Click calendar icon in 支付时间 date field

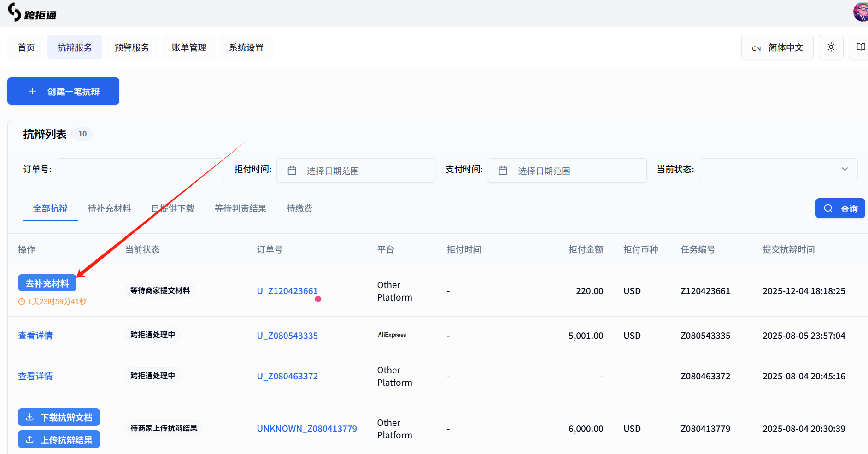(503, 171)
